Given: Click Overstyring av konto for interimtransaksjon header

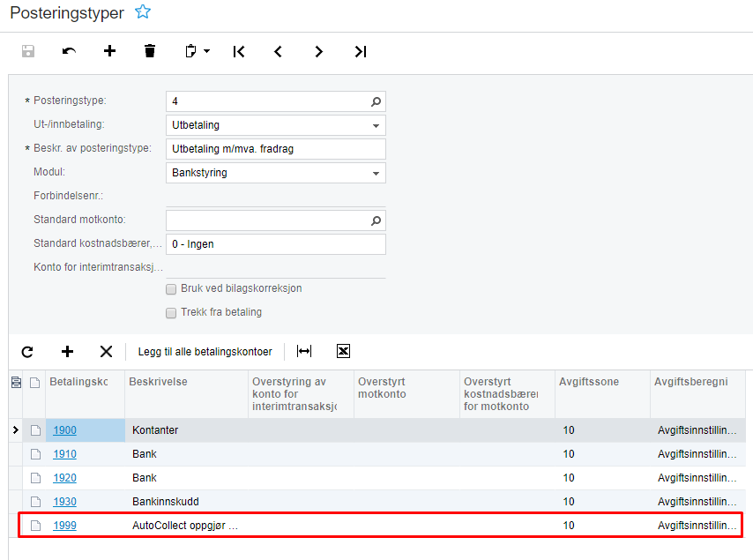Looking at the screenshot, I should coord(301,394).
